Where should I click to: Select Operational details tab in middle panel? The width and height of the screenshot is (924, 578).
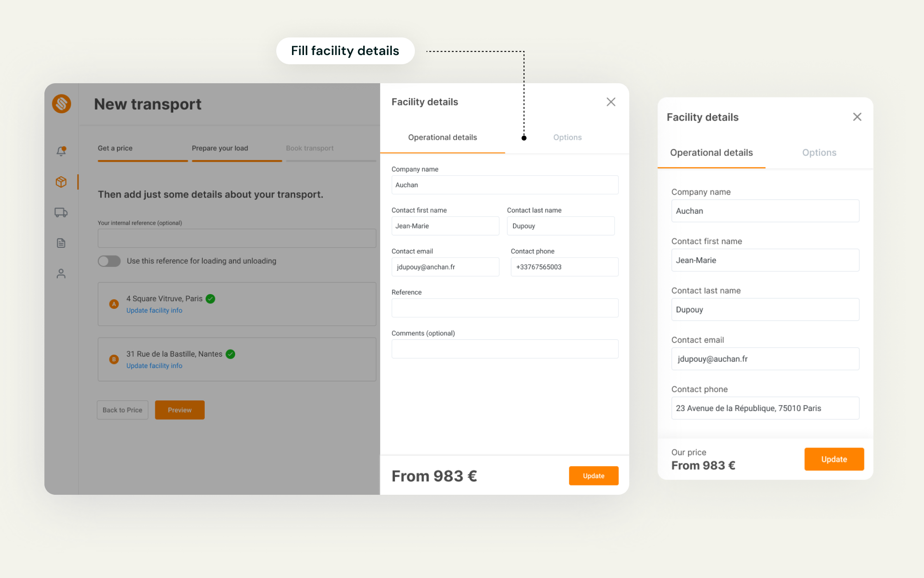tap(443, 137)
